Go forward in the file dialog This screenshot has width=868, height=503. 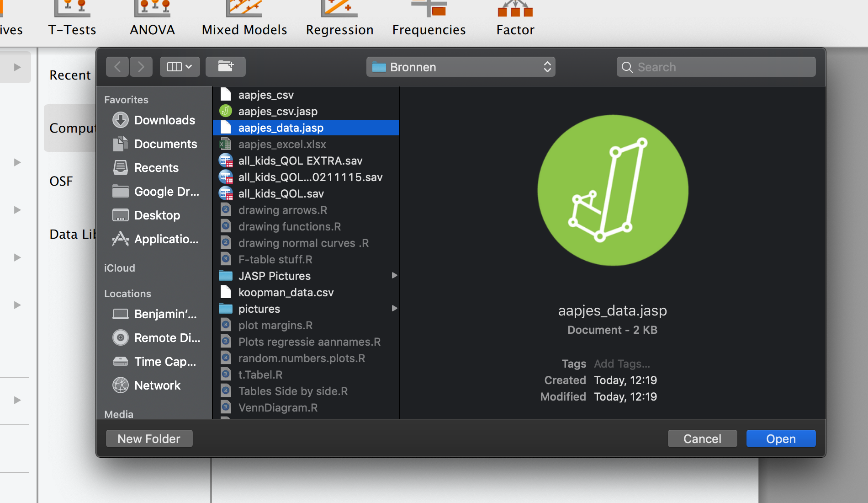click(141, 67)
